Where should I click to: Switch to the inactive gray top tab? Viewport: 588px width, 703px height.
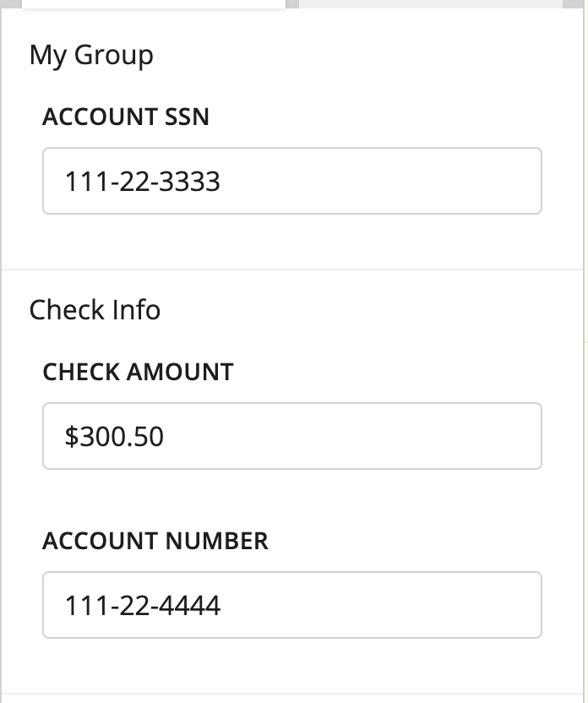pos(431,4)
